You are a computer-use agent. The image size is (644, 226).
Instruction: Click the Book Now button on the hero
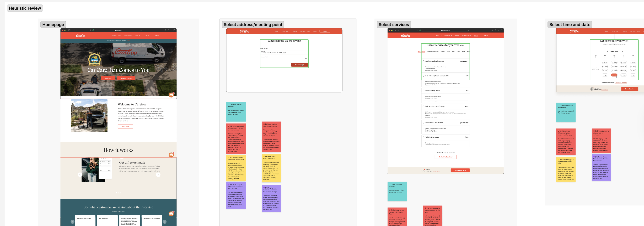coord(108,78)
